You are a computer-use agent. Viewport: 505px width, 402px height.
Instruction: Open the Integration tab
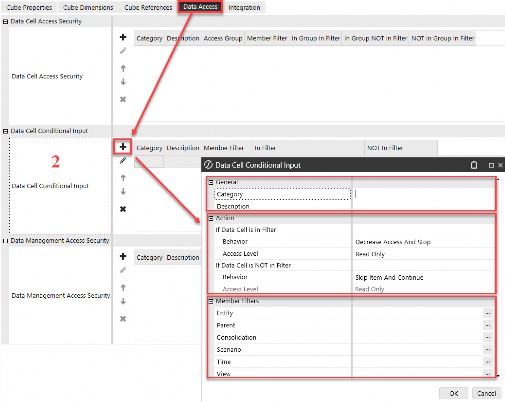click(x=244, y=7)
